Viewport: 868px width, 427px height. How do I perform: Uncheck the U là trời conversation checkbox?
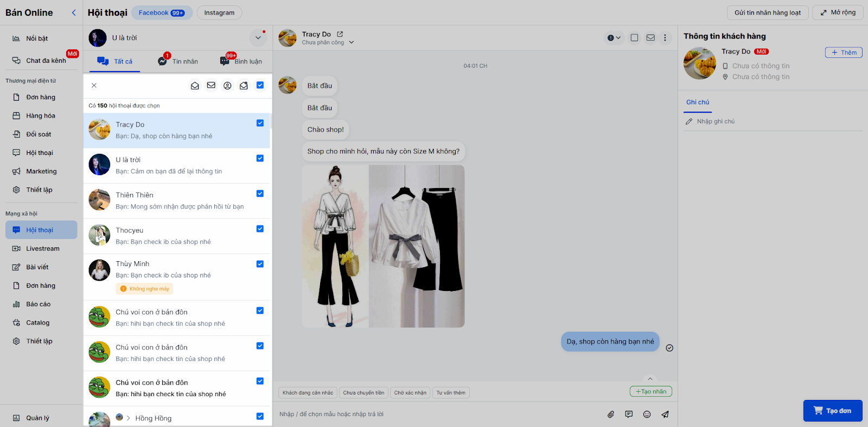[x=260, y=158]
